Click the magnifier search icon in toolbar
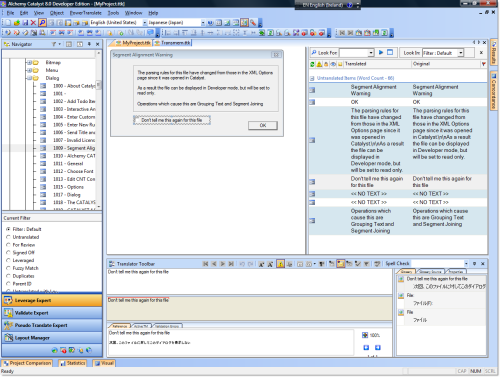500x377 pixels. [x=42, y=23]
